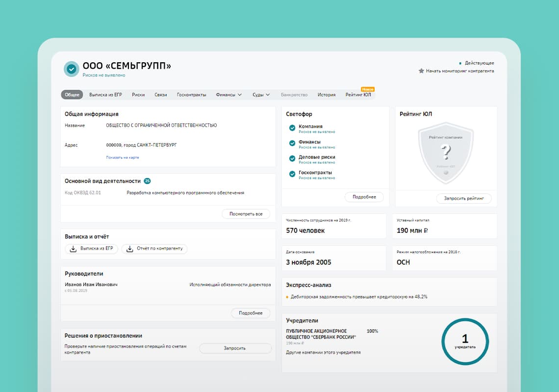Click Начать мониторинг контрагента link
The width and height of the screenshot is (559, 392).
coord(460,71)
